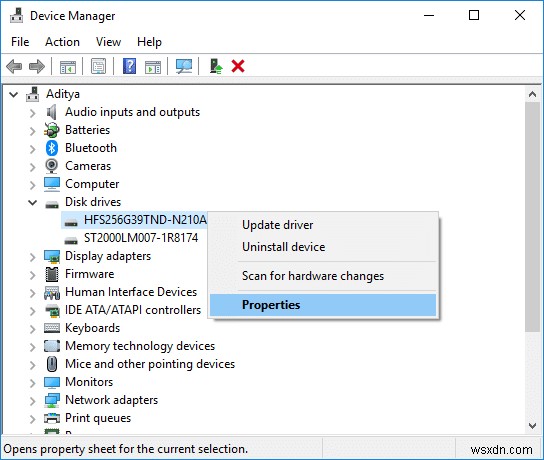The width and height of the screenshot is (544, 460).
Task: Click Scan for hardware changes monitor icon
Action: pos(184,66)
